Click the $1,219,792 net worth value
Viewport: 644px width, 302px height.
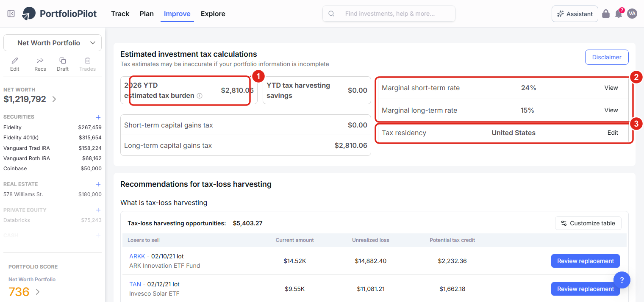click(25, 99)
